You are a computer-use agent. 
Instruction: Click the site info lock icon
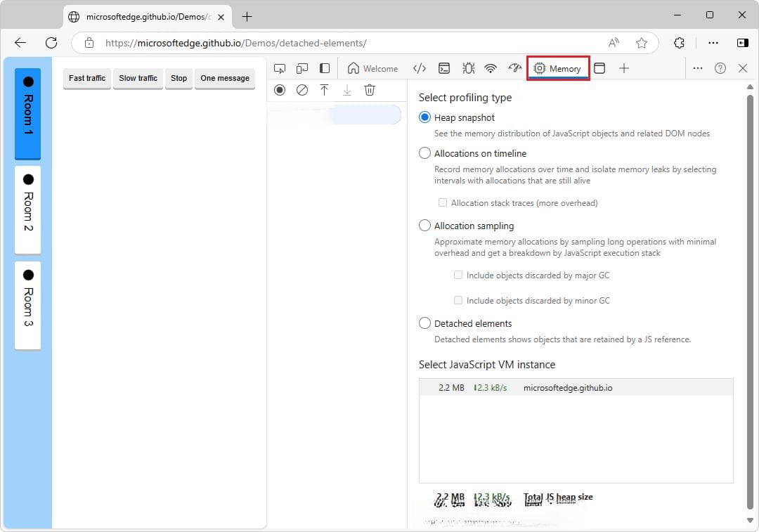tap(89, 43)
